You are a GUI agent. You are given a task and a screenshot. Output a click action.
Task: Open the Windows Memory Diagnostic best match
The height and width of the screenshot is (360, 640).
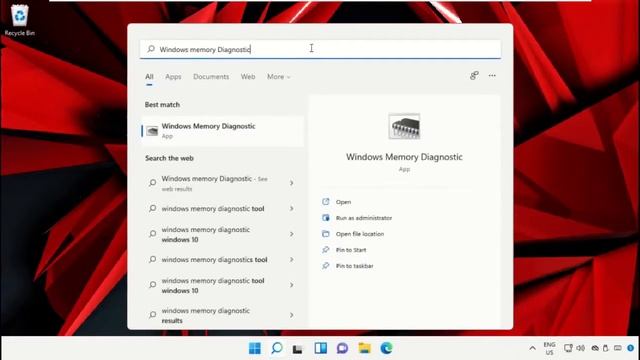pyautogui.click(x=223, y=131)
